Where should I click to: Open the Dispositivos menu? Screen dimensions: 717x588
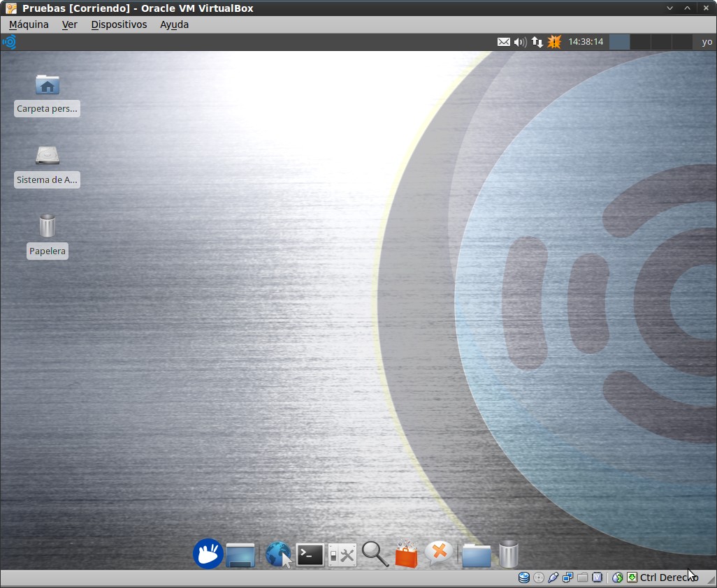click(x=119, y=24)
